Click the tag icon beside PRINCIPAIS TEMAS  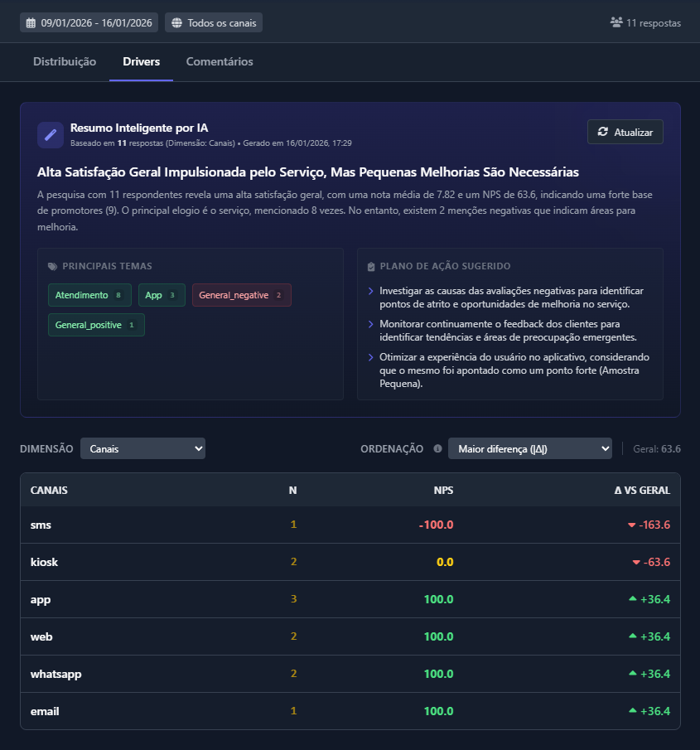pyautogui.click(x=53, y=266)
